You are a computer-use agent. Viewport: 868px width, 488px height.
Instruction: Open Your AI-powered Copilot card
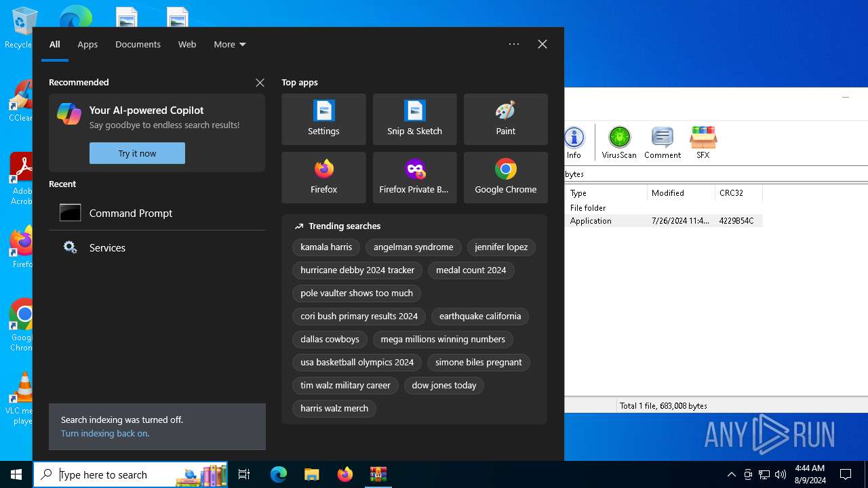[157, 133]
